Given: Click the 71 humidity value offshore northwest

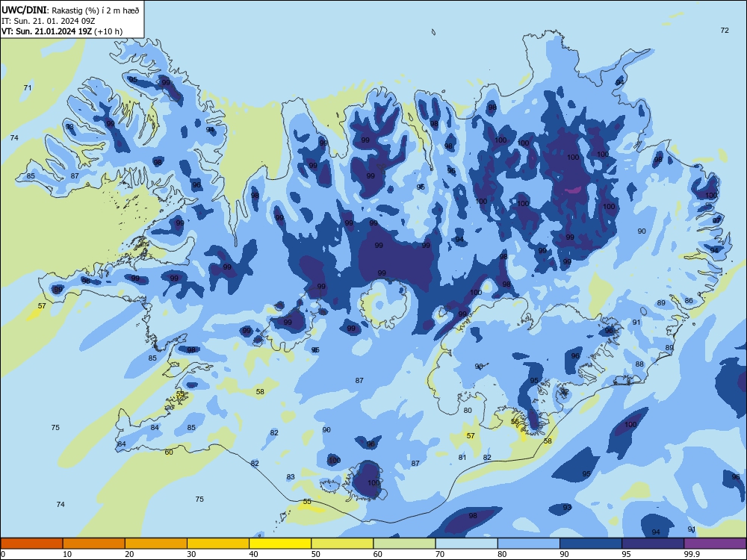Looking at the screenshot, I should [28, 87].
